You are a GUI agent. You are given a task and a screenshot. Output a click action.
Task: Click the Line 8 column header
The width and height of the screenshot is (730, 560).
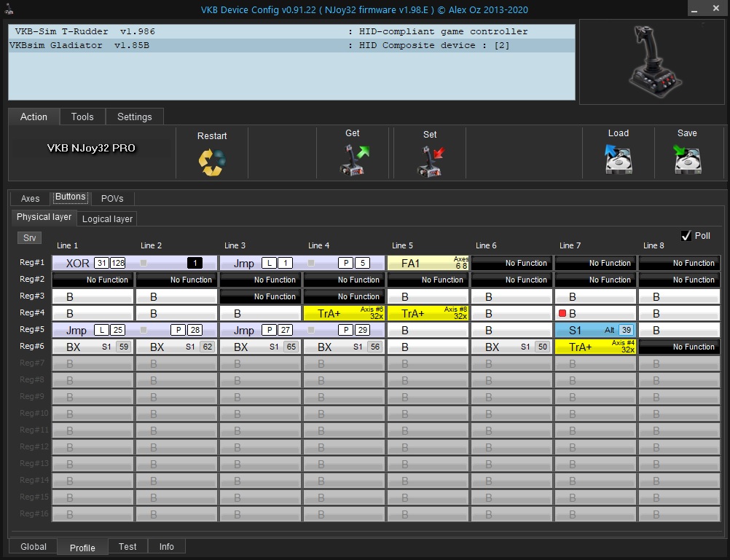point(654,245)
